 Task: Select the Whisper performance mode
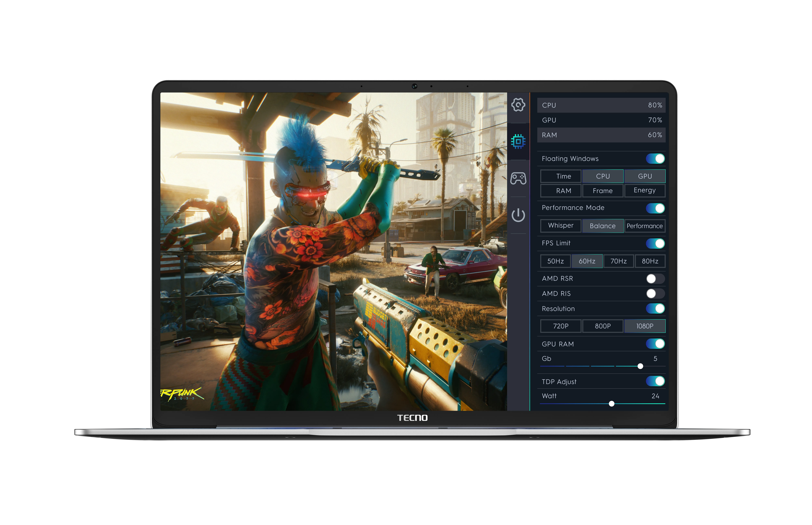pos(561,226)
